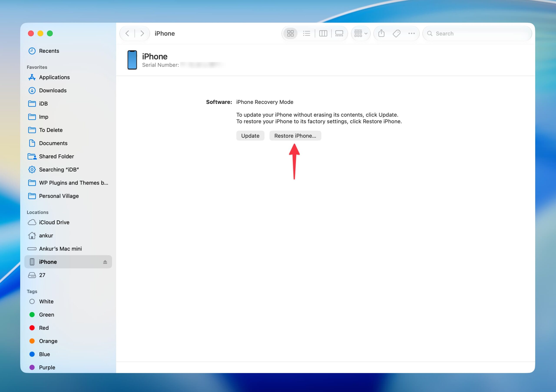Image resolution: width=556 pixels, height=392 pixels.
Task: Click the Share toolbar icon
Action: click(381, 33)
